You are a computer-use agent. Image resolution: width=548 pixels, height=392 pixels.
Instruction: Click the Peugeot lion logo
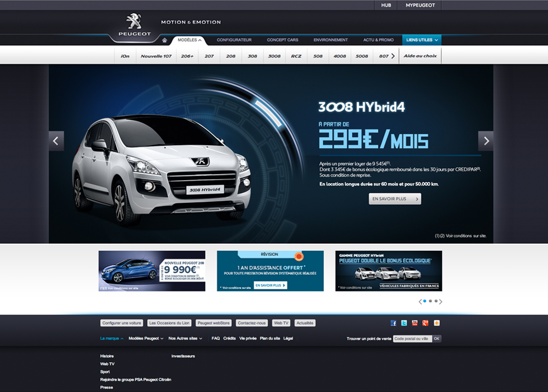pos(134,25)
